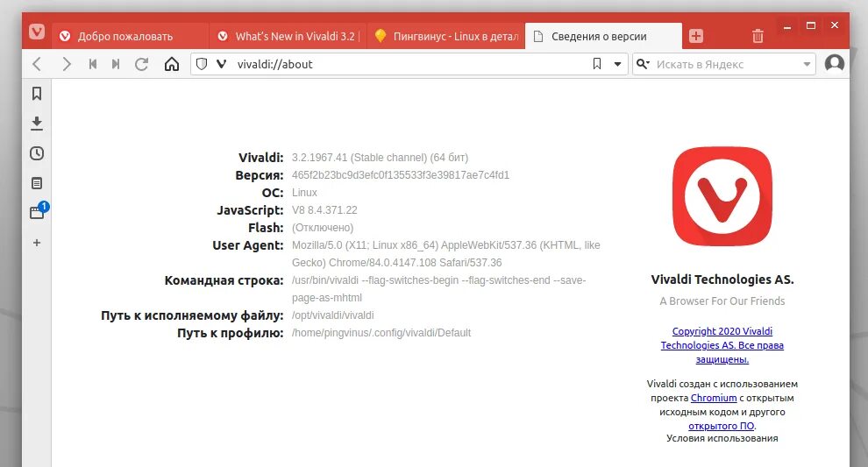Viewport: 868px width, 467px height.
Task: Switch to the Добро пожаловать tab
Action: 131,36
